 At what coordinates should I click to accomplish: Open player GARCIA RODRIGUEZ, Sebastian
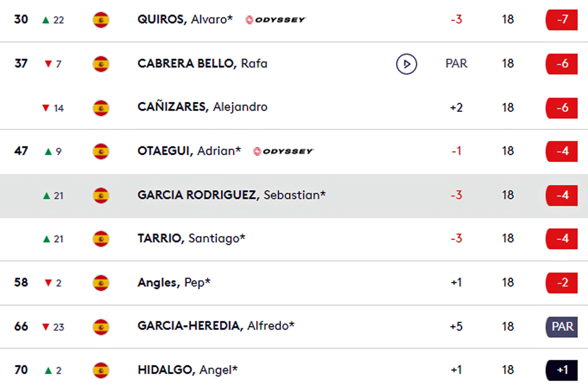[231, 195]
